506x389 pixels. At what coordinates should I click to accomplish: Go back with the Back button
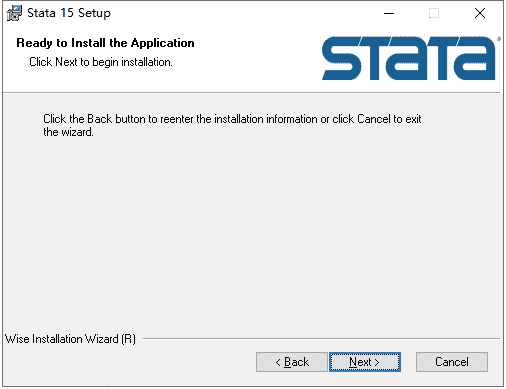click(292, 362)
